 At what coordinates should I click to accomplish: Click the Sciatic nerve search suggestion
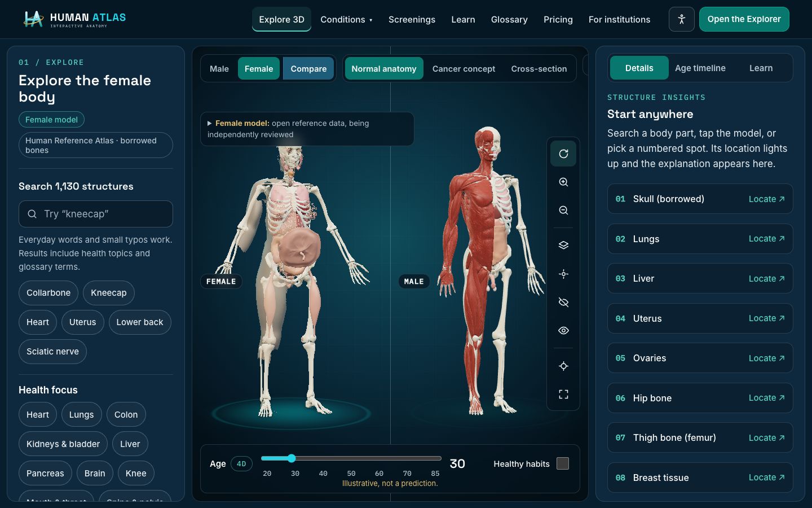(52, 352)
